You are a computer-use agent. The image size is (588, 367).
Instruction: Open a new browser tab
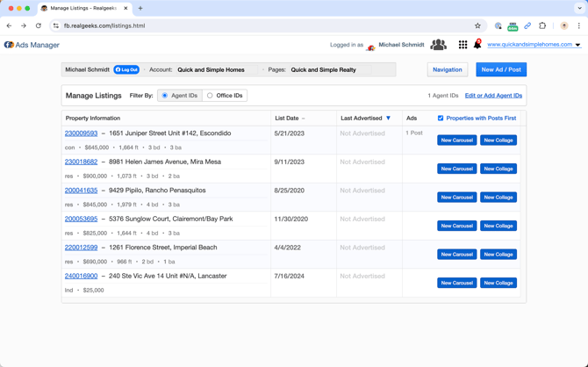click(x=140, y=8)
